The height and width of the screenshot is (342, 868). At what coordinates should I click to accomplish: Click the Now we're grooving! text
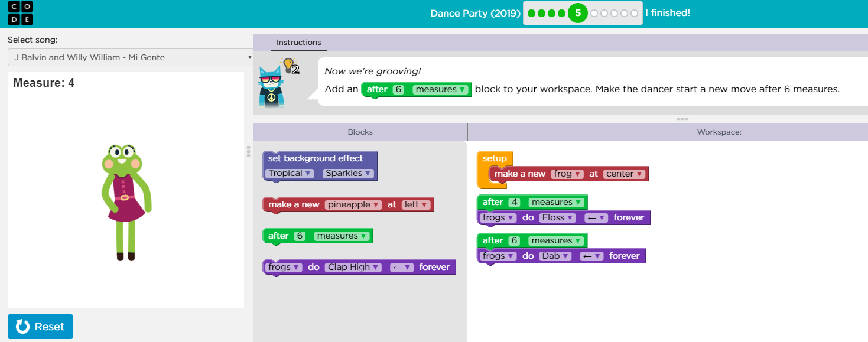[373, 71]
